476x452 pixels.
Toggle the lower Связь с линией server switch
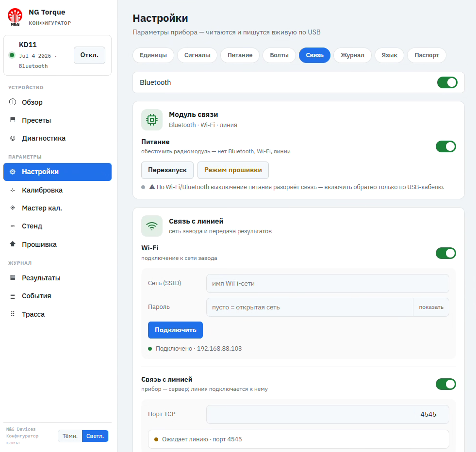pos(445,384)
